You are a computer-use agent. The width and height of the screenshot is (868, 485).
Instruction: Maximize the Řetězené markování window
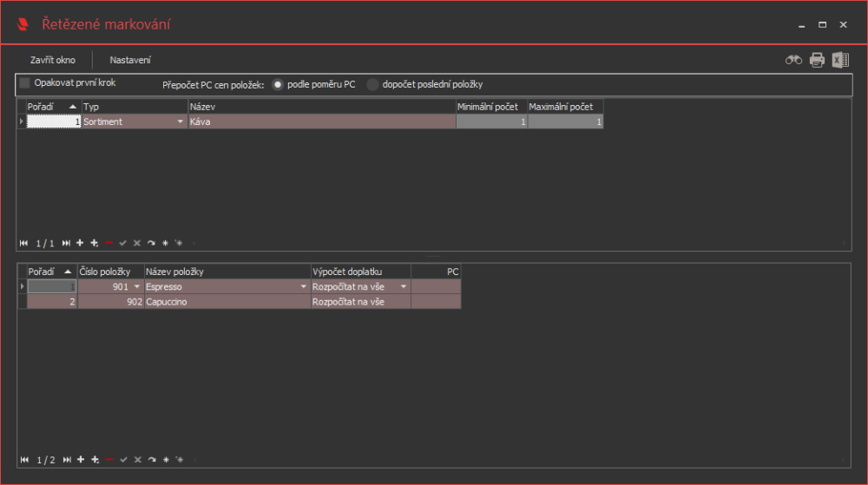point(822,24)
